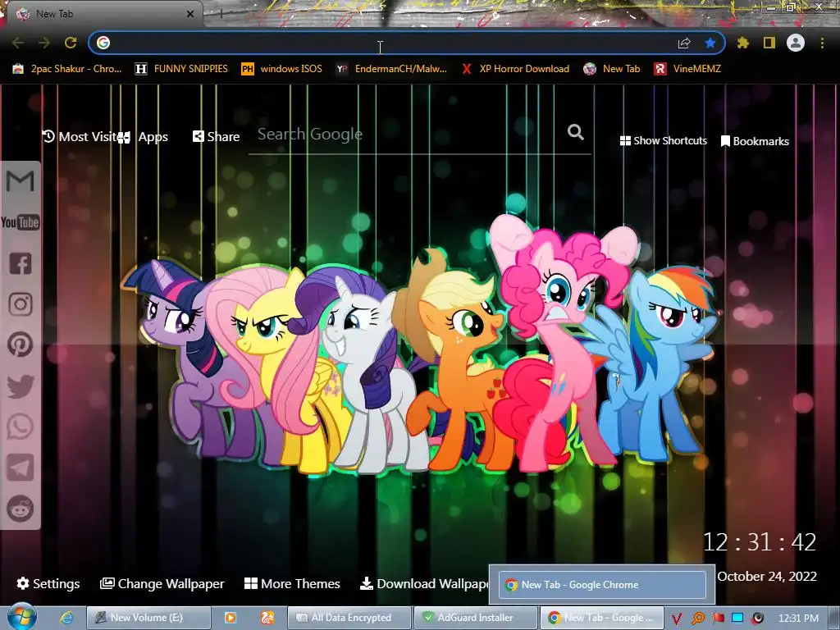Open Pinterest sidebar shortcut
Image resolution: width=840 pixels, height=630 pixels.
click(x=21, y=345)
